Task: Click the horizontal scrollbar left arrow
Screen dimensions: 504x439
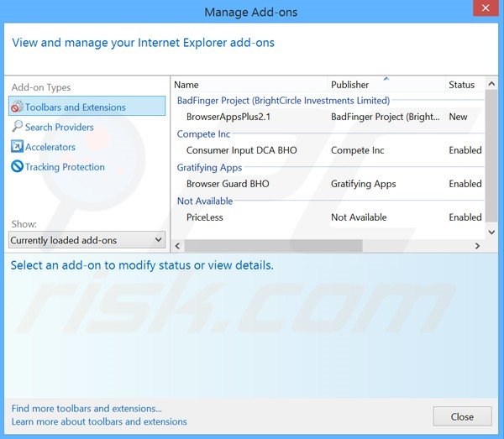Action: 177,246
